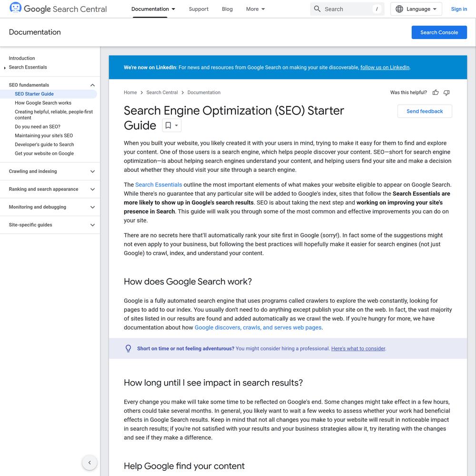Click the thumbs up helpful icon
476x476 pixels.
[436, 93]
